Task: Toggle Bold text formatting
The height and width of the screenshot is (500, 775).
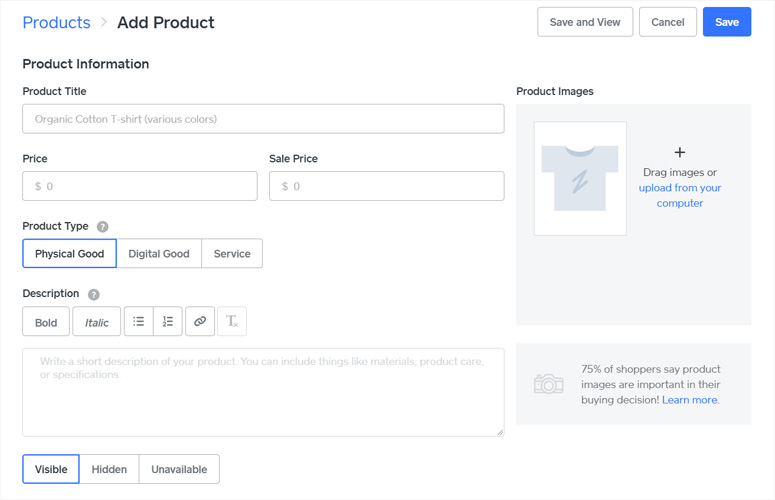Action: coord(46,322)
